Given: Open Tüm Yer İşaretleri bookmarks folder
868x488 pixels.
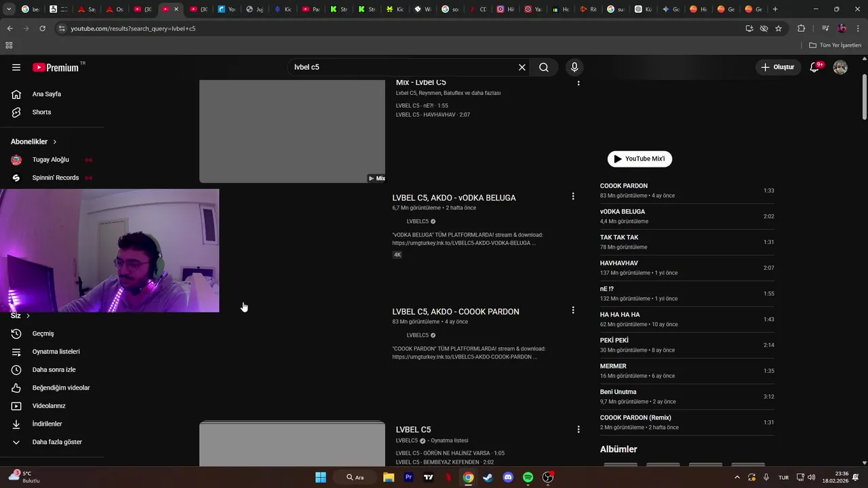Looking at the screenshot, I should click(x=835, y=45).
